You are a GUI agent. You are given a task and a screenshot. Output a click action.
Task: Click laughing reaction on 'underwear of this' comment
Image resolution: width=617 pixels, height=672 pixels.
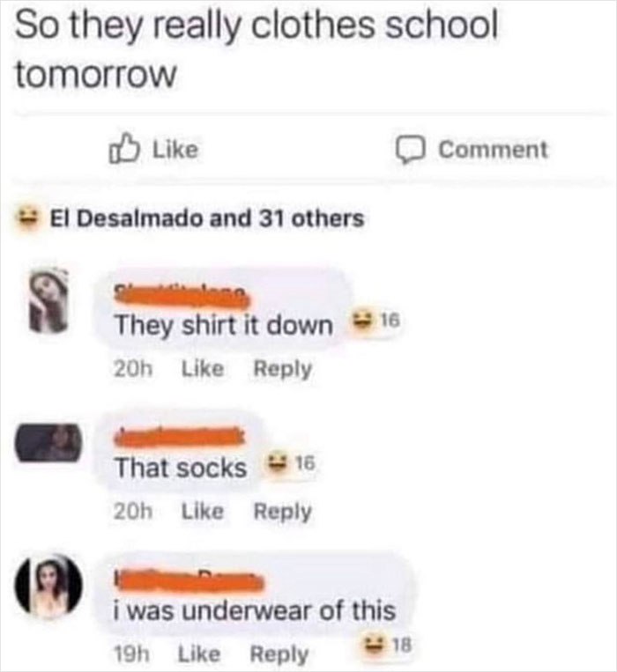click(x=374, y=644)
